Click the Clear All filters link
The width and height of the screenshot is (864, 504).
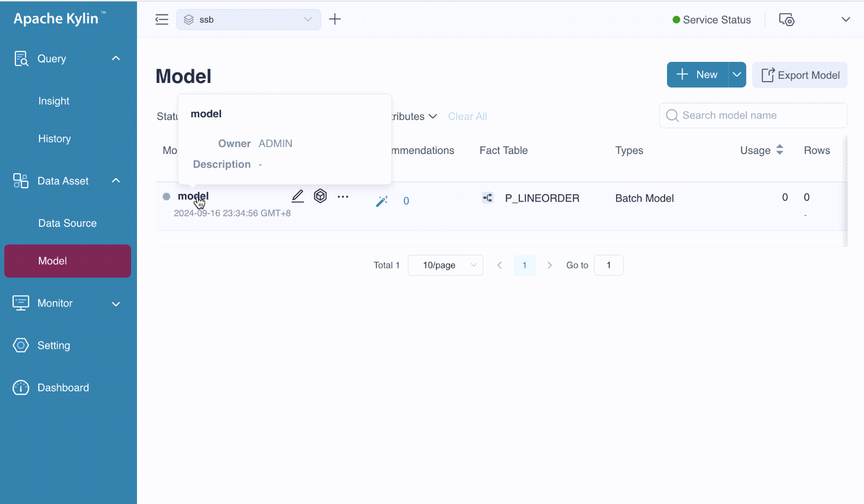click(x=467, y=116)
